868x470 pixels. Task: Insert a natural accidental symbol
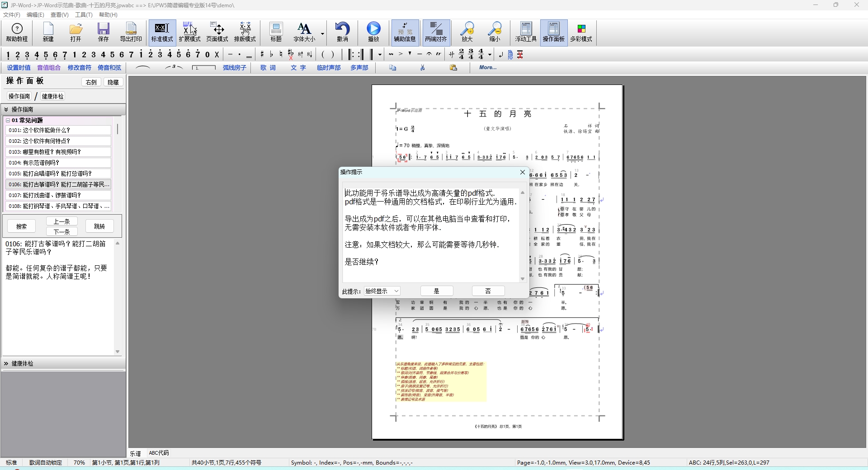click(x=281, y=55)
